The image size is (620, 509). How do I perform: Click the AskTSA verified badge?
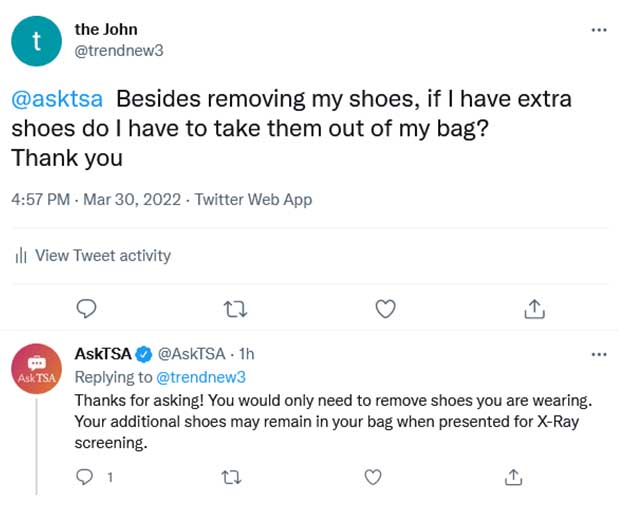144,354
